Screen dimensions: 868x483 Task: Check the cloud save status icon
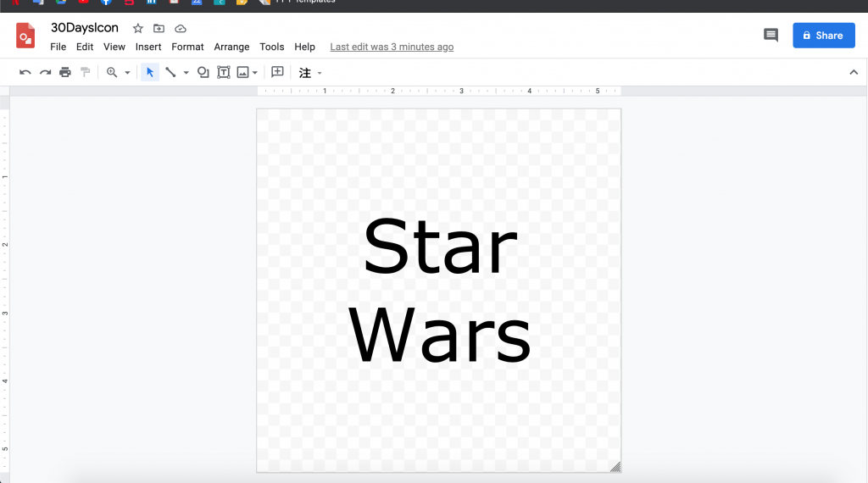point(181,28)
